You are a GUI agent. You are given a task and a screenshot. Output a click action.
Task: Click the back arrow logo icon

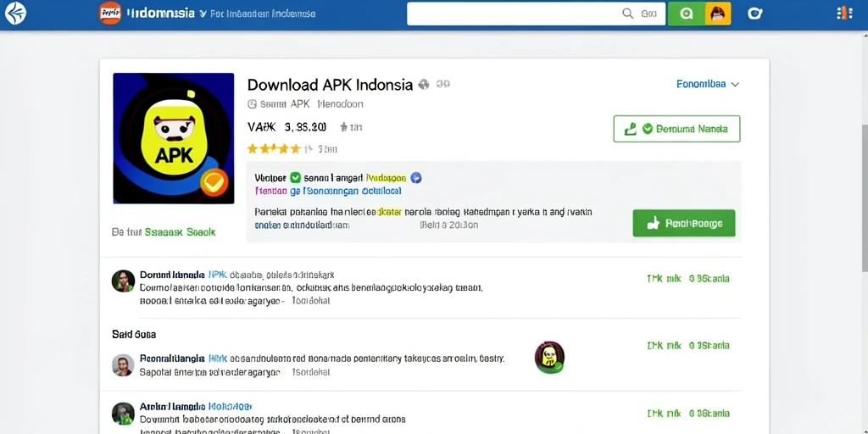pos(15,14)
